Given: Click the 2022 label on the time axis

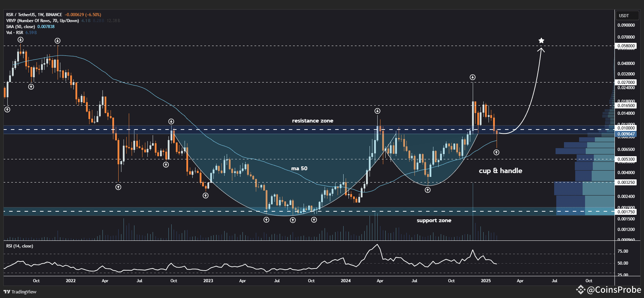Looking at the screenshot, I should [71, 281].
